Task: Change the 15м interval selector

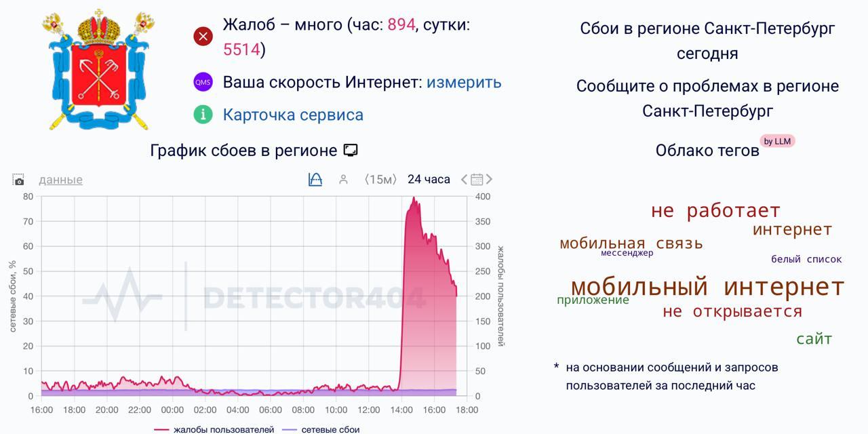Action: pos(380,179)
